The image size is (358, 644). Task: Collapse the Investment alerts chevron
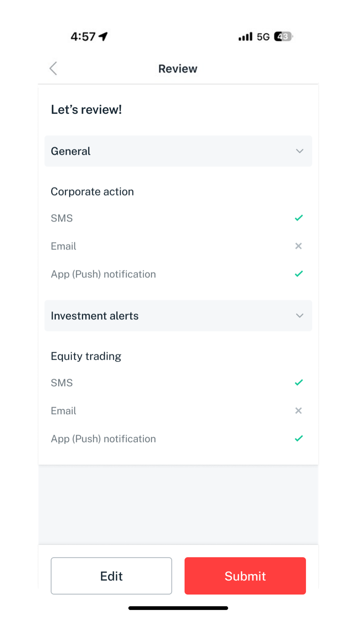click(300, 316)
